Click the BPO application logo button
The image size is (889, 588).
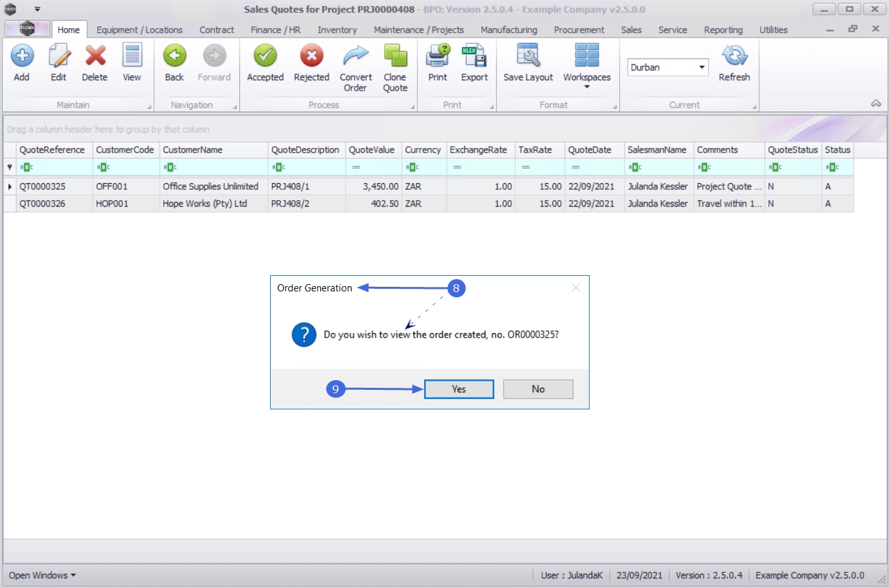pos(27,29)
